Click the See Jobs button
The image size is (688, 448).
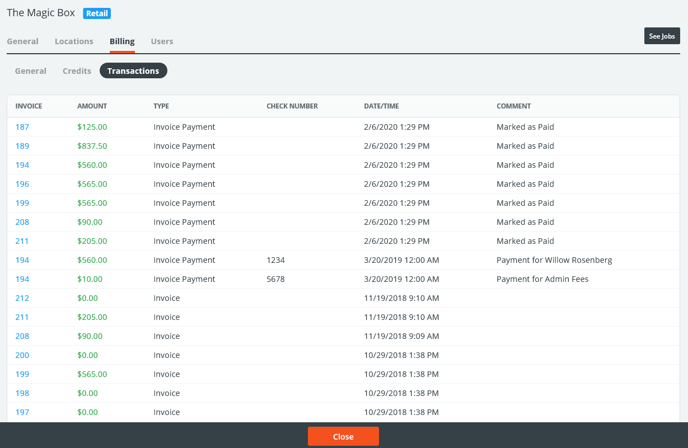point(661,36)
